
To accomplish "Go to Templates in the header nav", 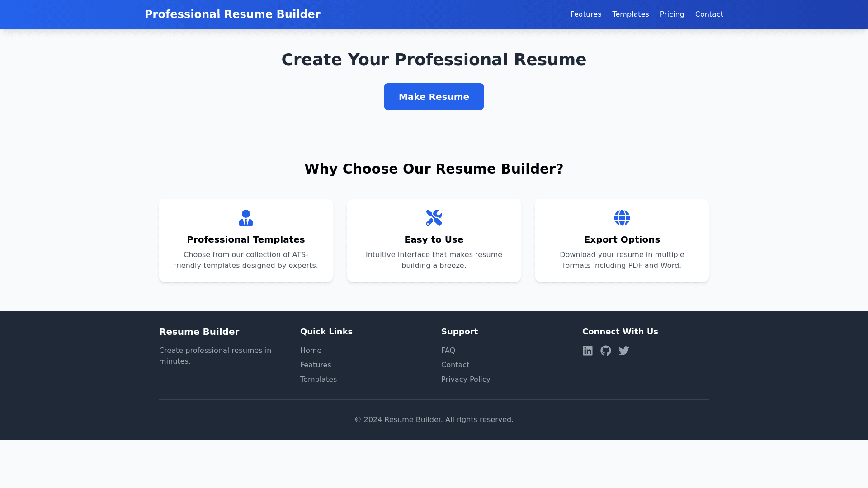I will pyautogui.click(x=630, y=14).
